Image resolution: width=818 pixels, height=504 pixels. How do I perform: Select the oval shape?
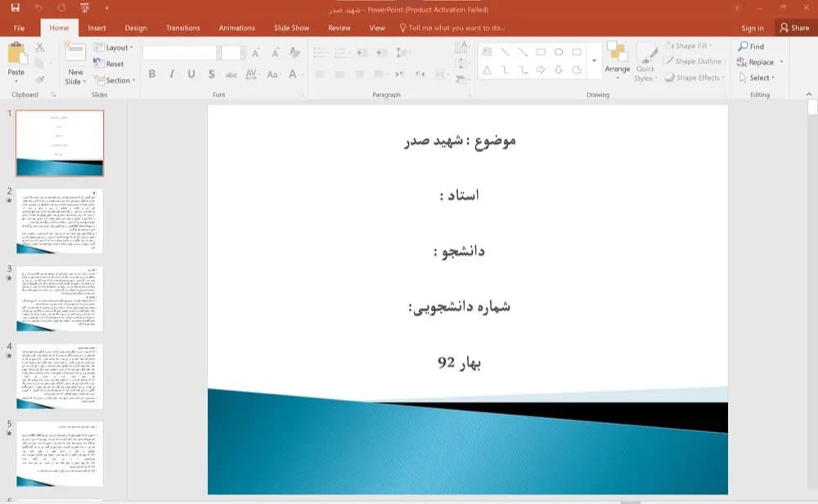tap(559, 52)
